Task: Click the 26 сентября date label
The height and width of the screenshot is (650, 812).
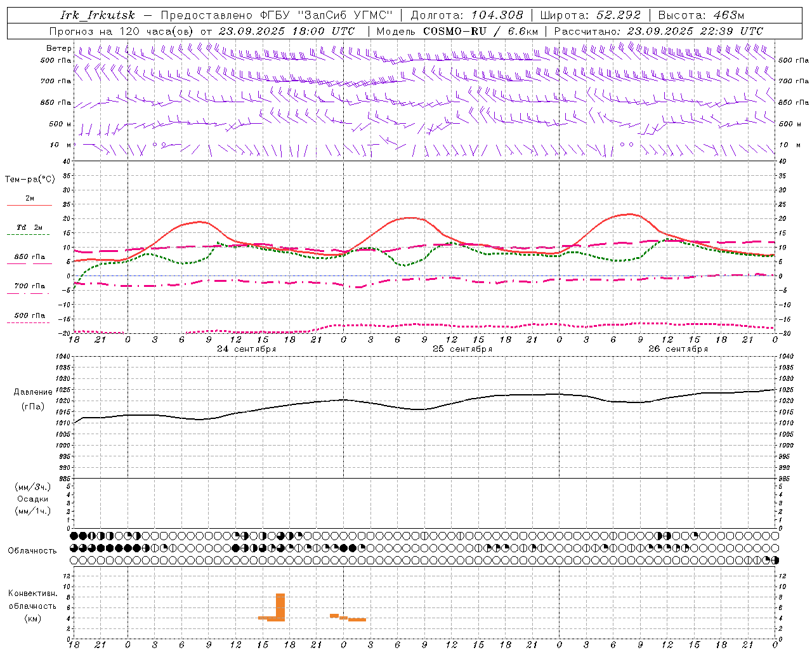Action: 678,349
